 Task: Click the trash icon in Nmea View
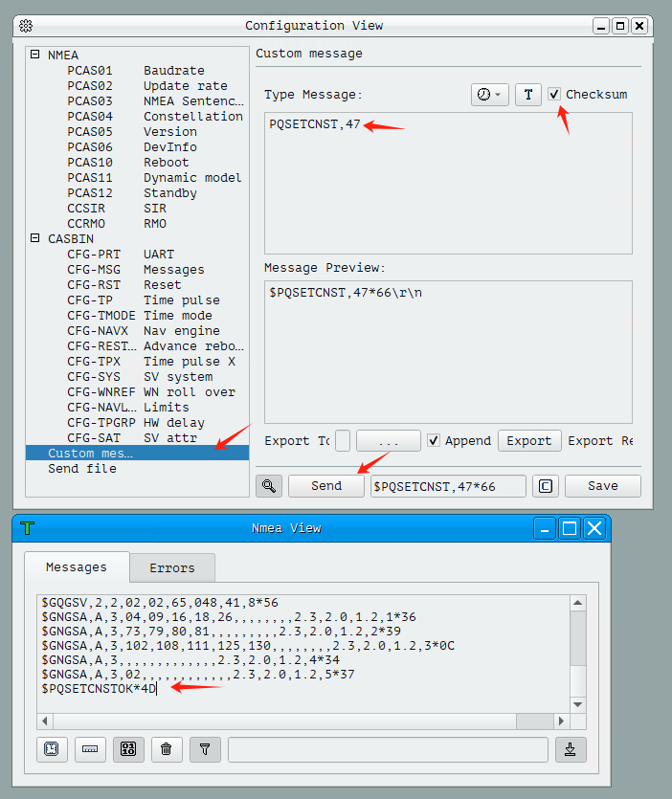(166, 749)
